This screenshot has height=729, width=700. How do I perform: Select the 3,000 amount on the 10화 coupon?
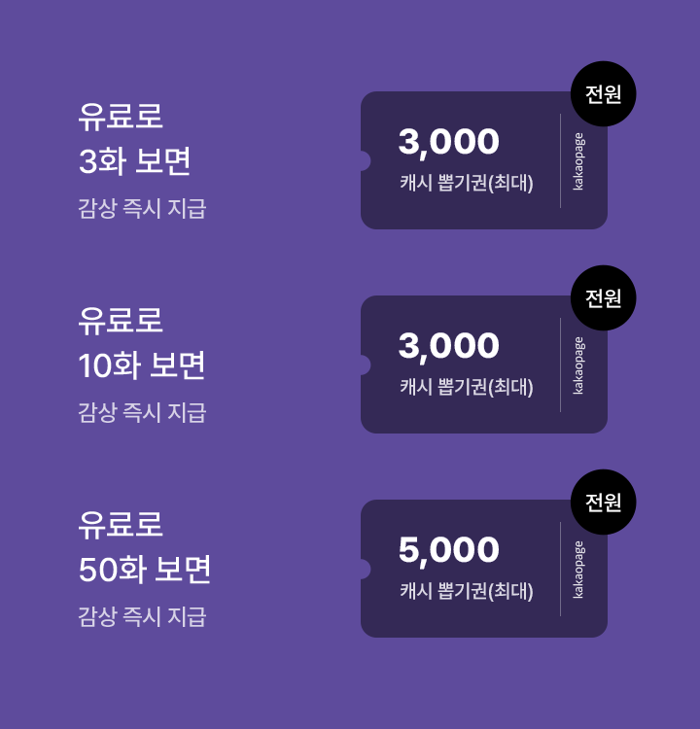[x=449, y=346]
